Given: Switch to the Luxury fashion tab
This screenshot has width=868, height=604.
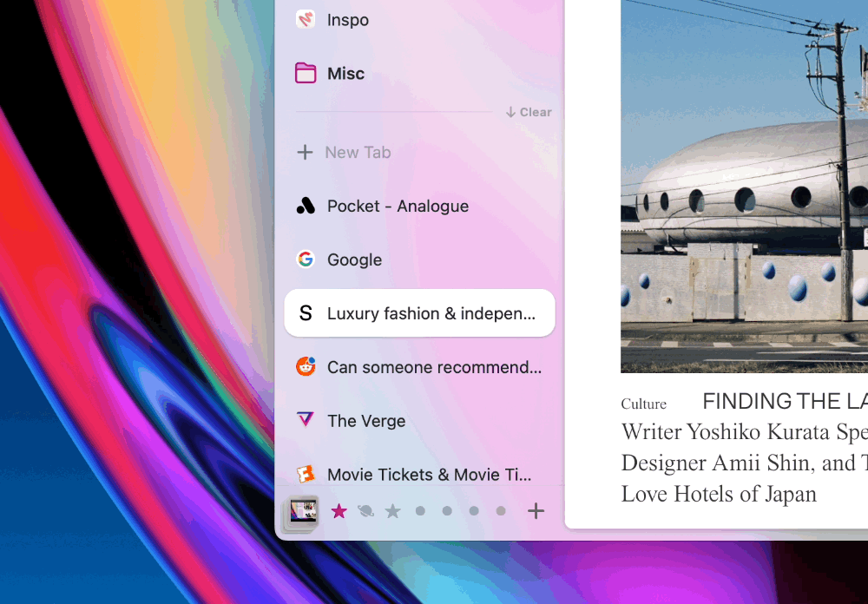Looking at the screenshot, I should tap(419, 313).
